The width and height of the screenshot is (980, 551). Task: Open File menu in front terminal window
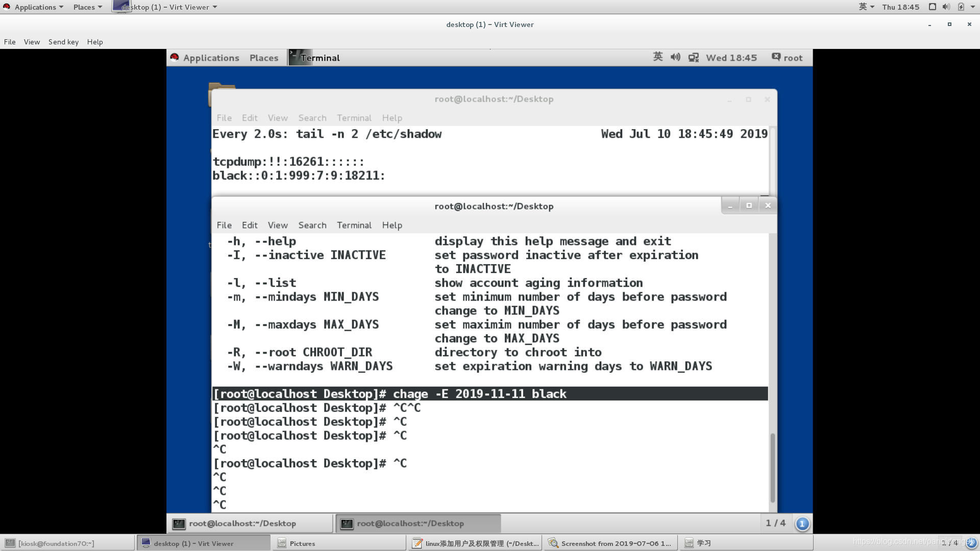pyautogui.click(x=224, y=225)
